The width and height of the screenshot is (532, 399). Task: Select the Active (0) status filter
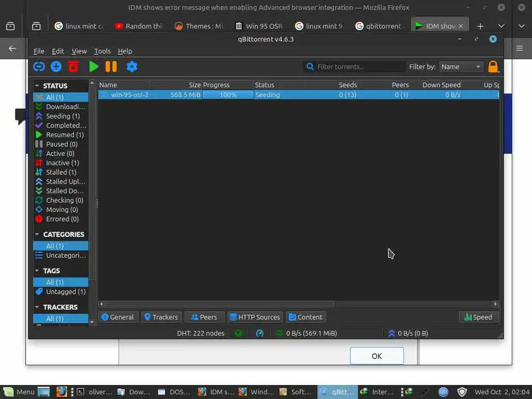[61, 153]
